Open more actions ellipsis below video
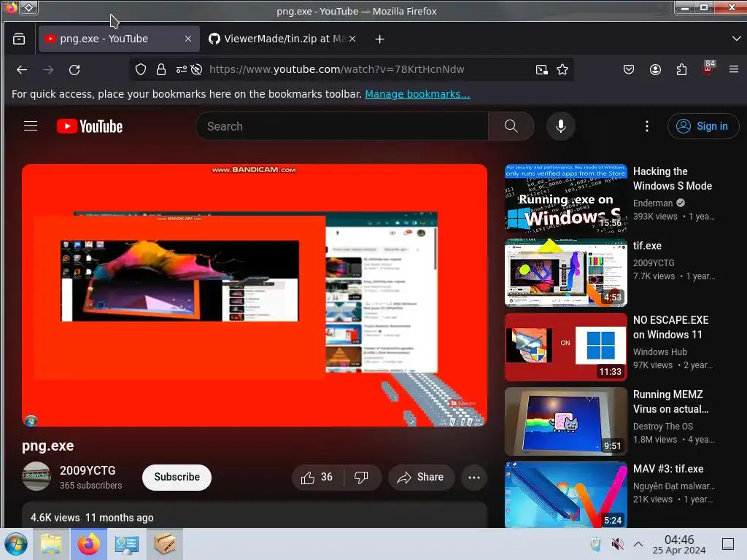The image size is (747, 560). pos(474,477)
